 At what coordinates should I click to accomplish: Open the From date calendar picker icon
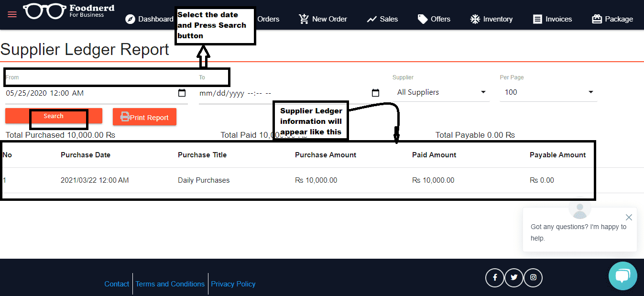point(182,93)
